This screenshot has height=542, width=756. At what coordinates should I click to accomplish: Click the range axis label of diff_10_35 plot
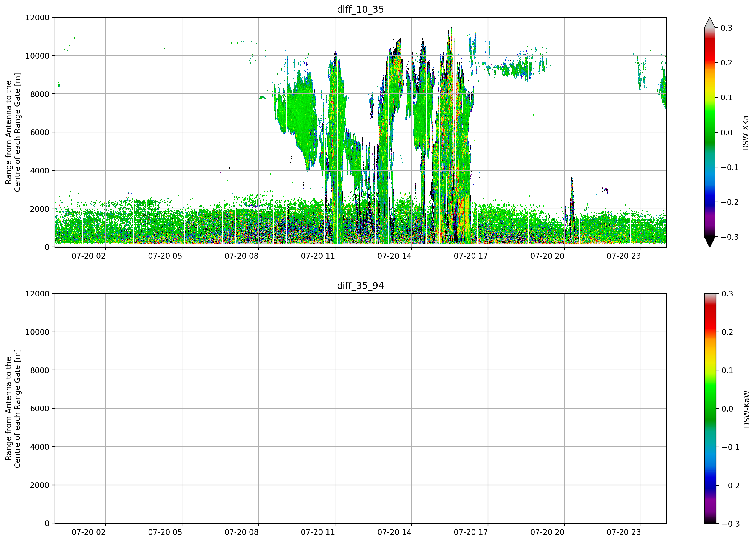point(13,132)
